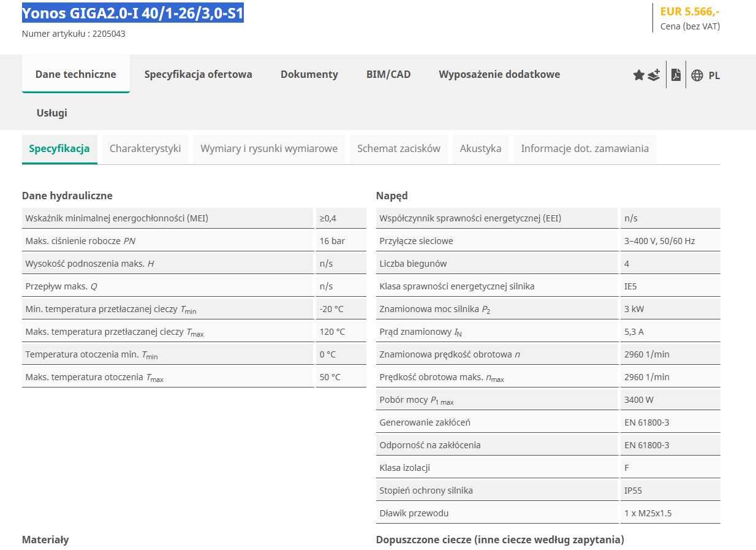
Task: Click the 'Min. temperatura przetłaczanej cieczy' label
Action: click(111, 310)
